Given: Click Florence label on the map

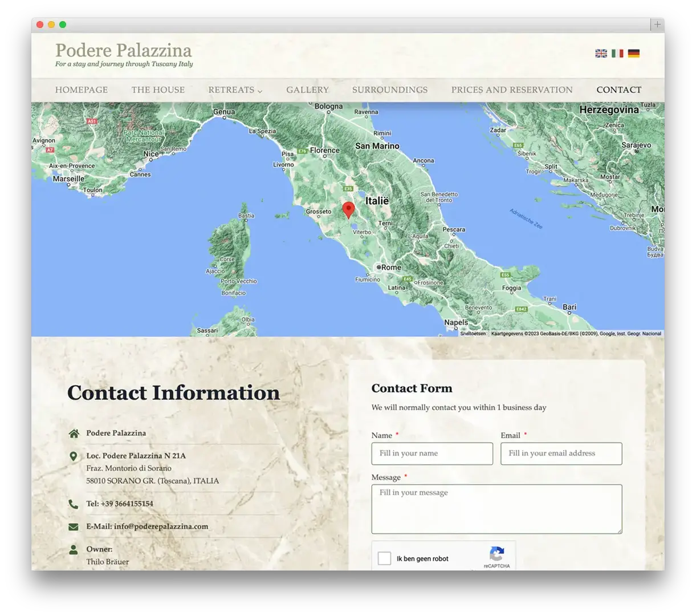Looking at the screenshot, I should pos(325,151).
